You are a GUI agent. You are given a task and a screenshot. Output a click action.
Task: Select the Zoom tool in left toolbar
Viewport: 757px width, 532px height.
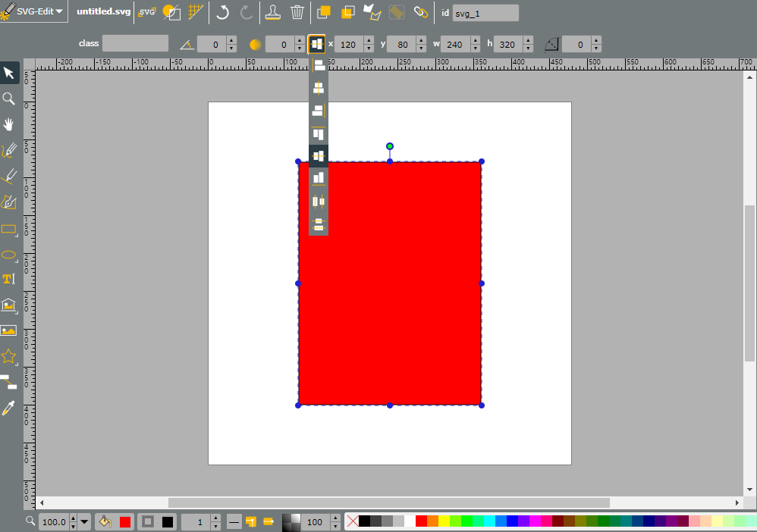(x=8, y=99)
